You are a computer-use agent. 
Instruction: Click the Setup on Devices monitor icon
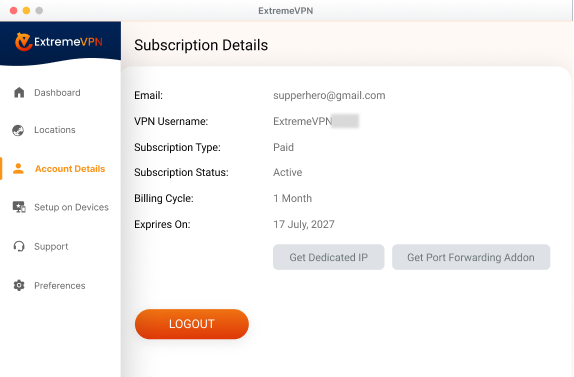[19, 207]
